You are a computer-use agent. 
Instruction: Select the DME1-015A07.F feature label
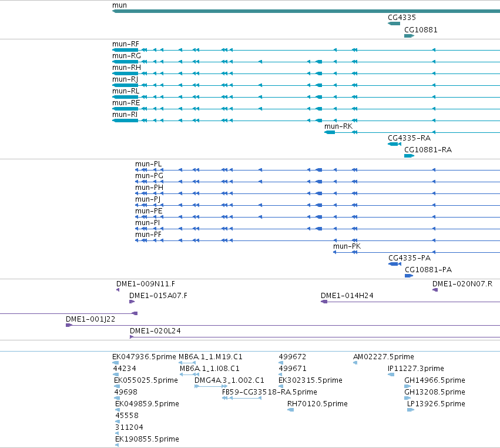pyautogui.click(x=158, y=296)
